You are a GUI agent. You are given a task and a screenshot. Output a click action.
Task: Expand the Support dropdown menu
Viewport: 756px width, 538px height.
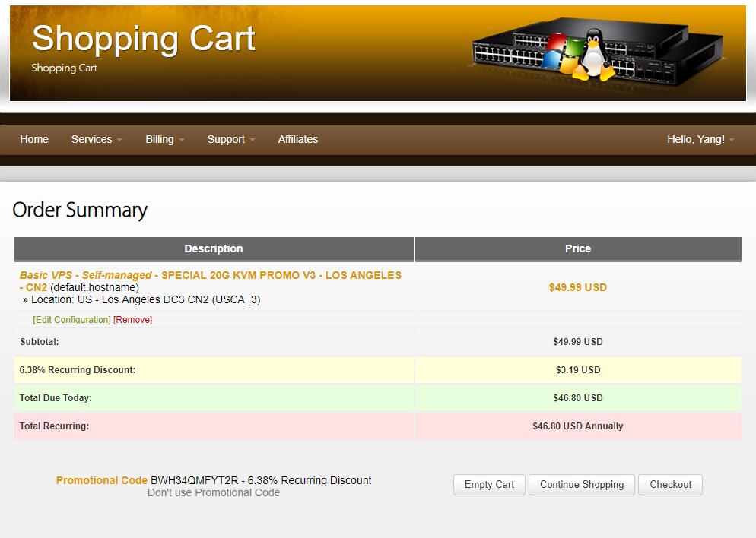point(230,139)
